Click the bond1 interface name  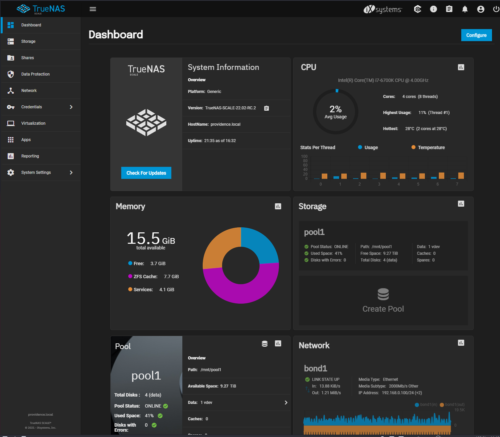point(315,368)
